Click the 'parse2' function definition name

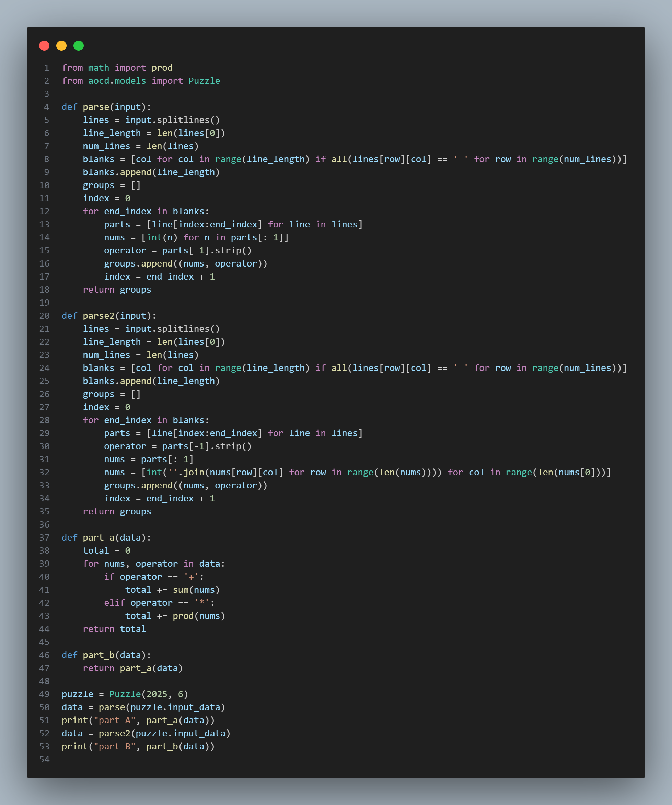[99, 316]
